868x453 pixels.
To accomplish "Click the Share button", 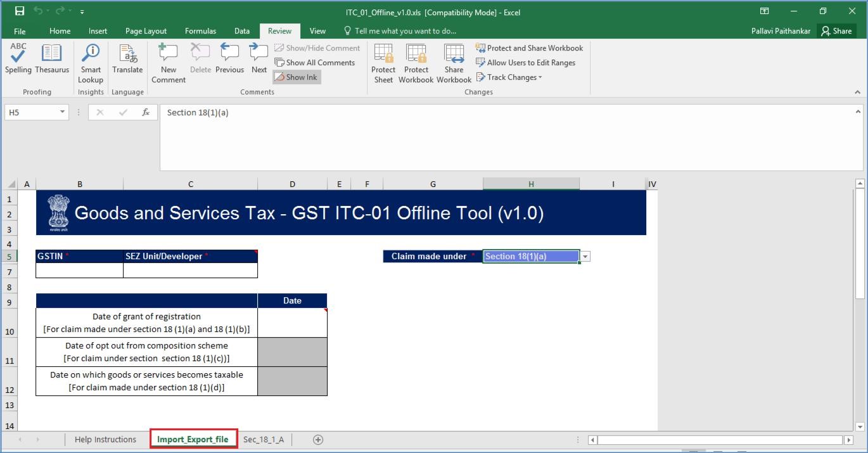I will (x=836, y=30).
